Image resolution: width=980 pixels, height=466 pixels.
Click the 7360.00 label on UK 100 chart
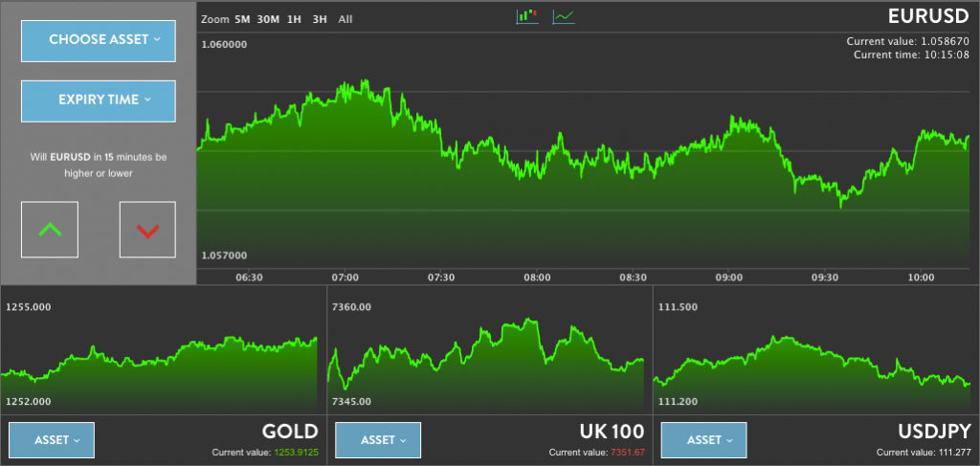[352, 307]
